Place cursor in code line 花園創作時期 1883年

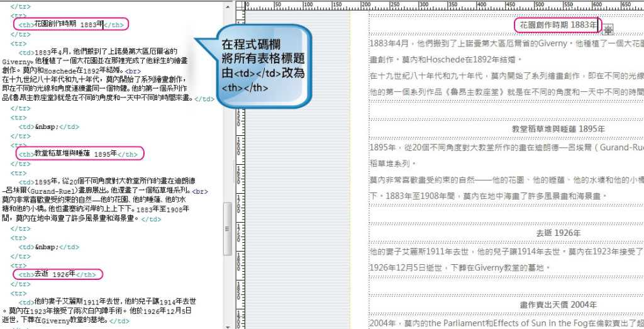pyautogui.click(x=69, y=25)
